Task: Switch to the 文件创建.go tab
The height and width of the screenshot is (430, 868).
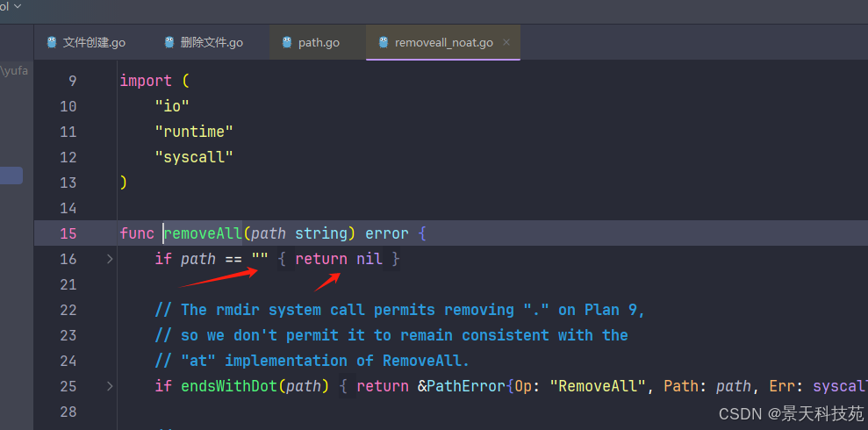Action: coord(94,42)
